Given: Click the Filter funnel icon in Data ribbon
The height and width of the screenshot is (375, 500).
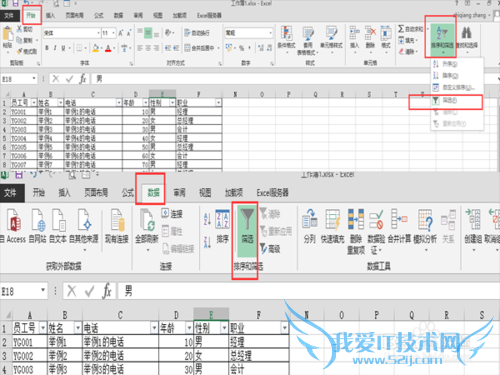Looking at the screenshot, I should pyautogui.click(x=247, y=219).
